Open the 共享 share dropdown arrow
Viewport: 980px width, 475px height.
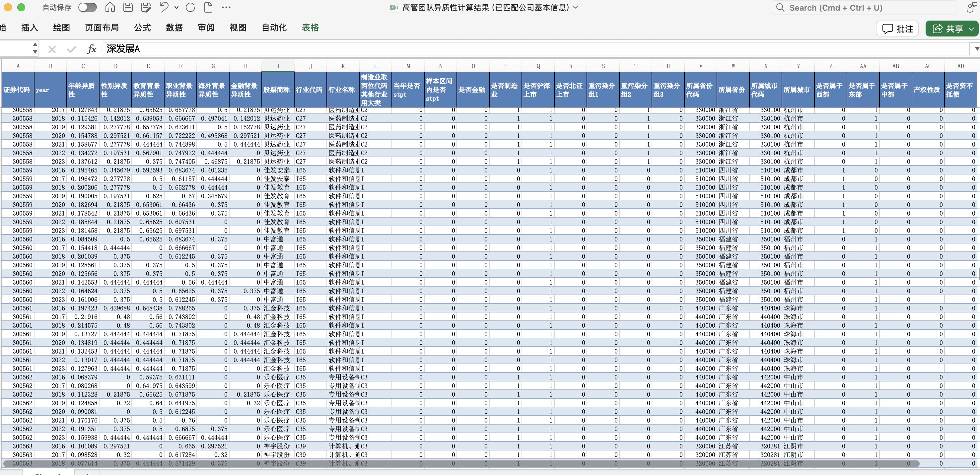coord(971,29)
